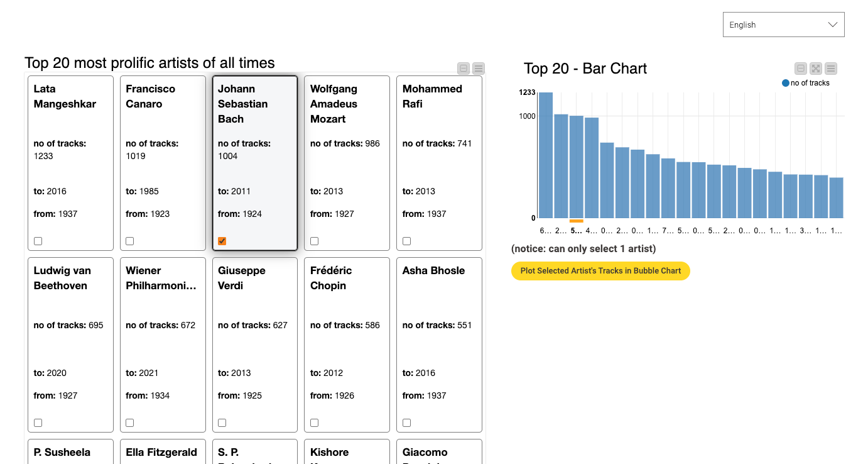Check the Lata Mangeshkar checkbox

point(38,241)
